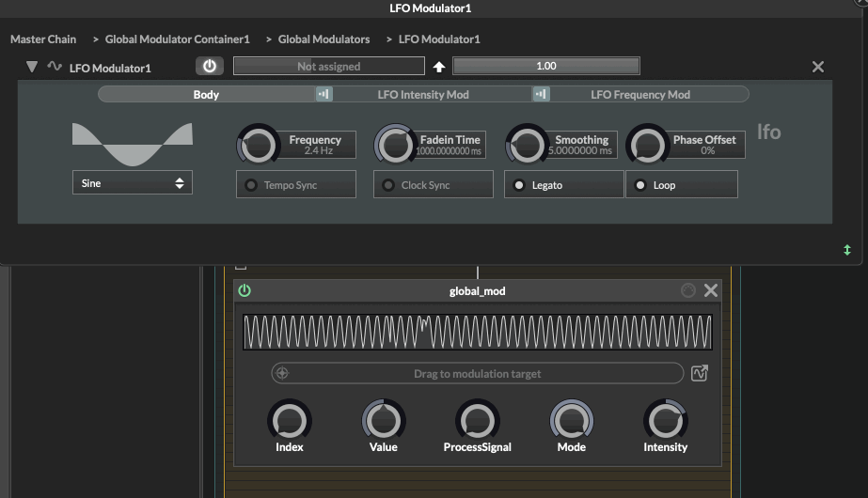The image size is (868, 498).
Task: Go to Global Modulator Container1 breadcrumb
Action: tap(177, 39)
